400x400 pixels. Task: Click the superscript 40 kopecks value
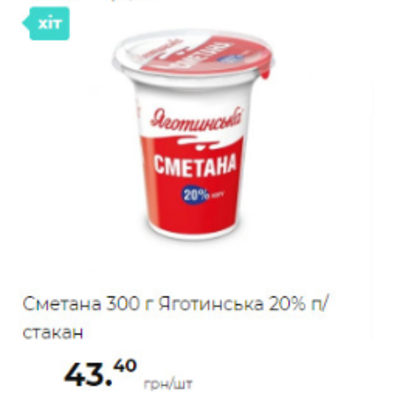coord(125,366)
